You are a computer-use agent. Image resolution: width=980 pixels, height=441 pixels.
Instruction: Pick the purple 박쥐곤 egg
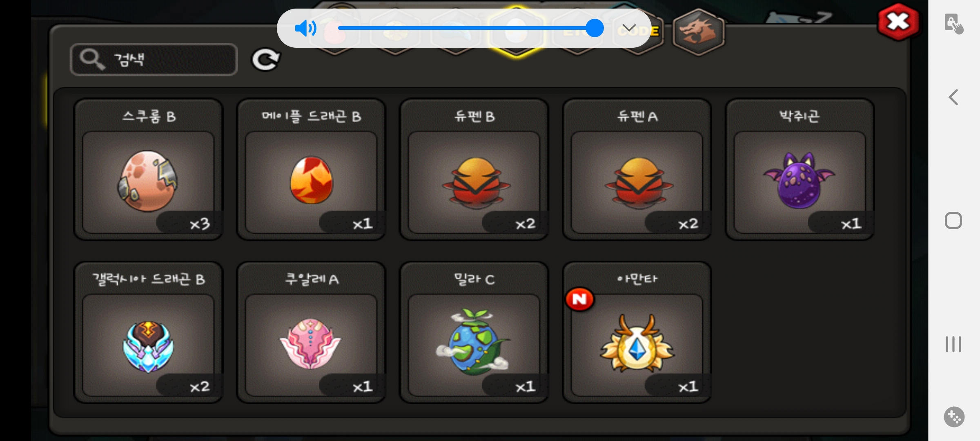click(800, 169)
